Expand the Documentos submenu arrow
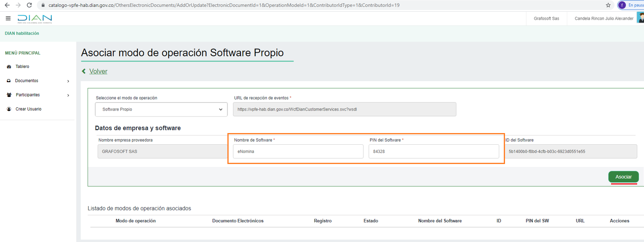Image resolution: width=644 pixels, height=242 pixels. pos(68,81)
